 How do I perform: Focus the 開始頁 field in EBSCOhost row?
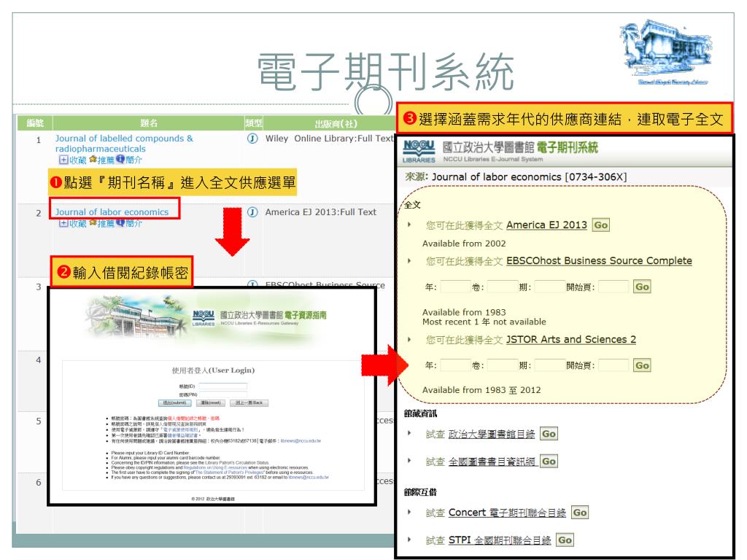(614, 287)
